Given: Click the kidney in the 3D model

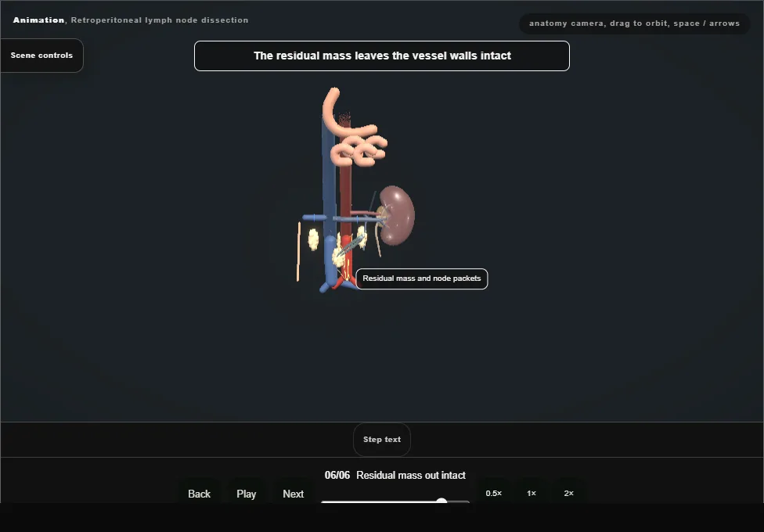Looking at the screenshot, I should [x=397, y=214].
